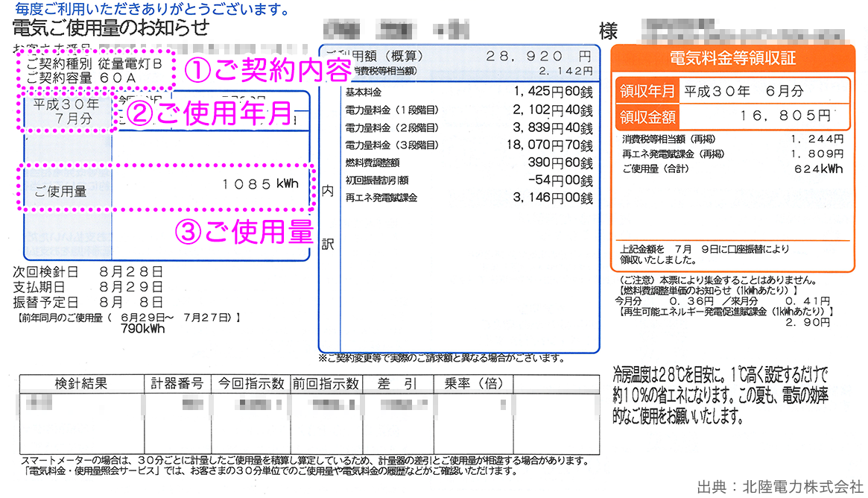Click the 再エネ発電賦課金 3,146円 row
868x498 pixels.
(x=469, y=198)
